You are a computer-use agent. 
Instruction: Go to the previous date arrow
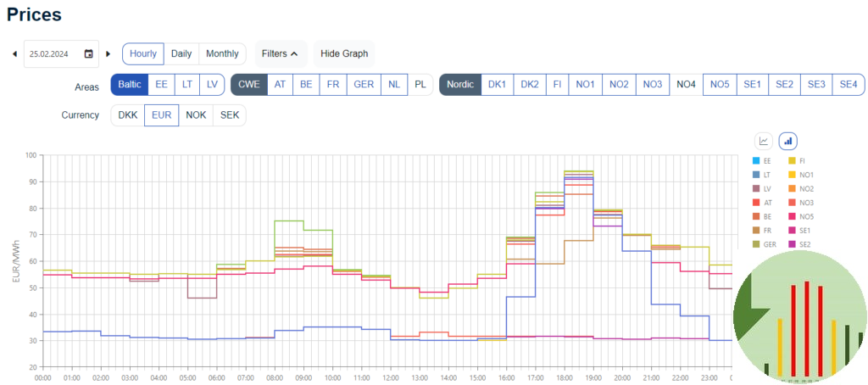[14, 53]
